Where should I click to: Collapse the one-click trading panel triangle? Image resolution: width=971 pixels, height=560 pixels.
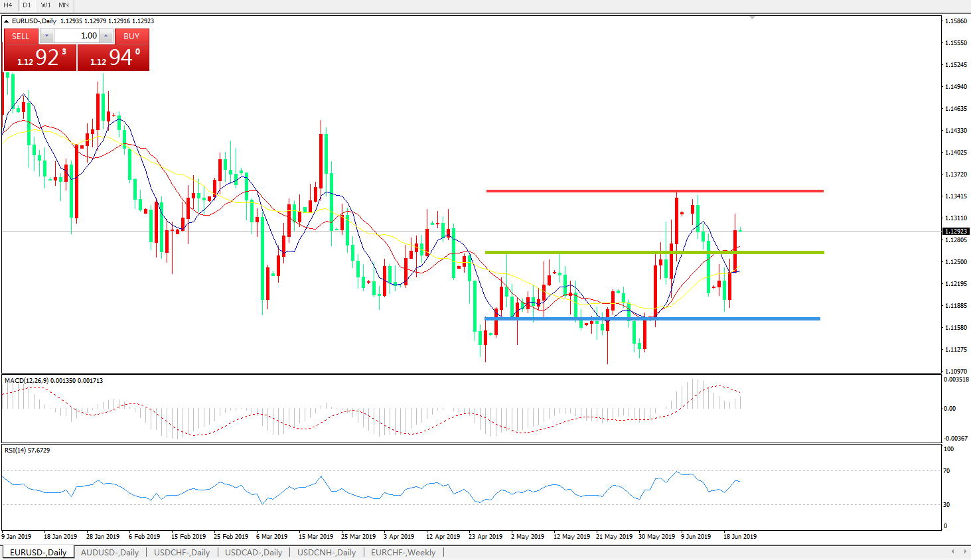pos(7,21)
